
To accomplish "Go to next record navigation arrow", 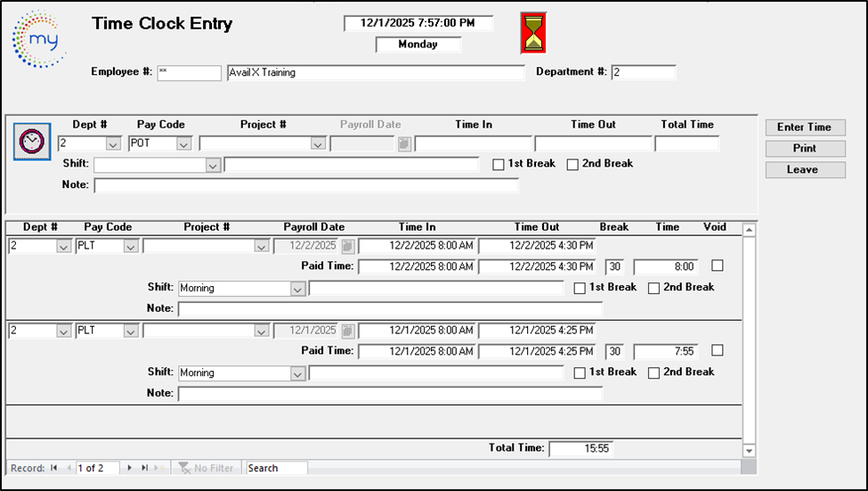I will (x=130, y=468).
